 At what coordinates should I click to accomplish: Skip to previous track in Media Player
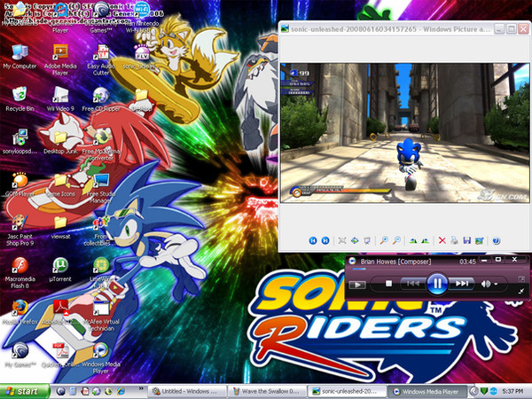point(413,284)
